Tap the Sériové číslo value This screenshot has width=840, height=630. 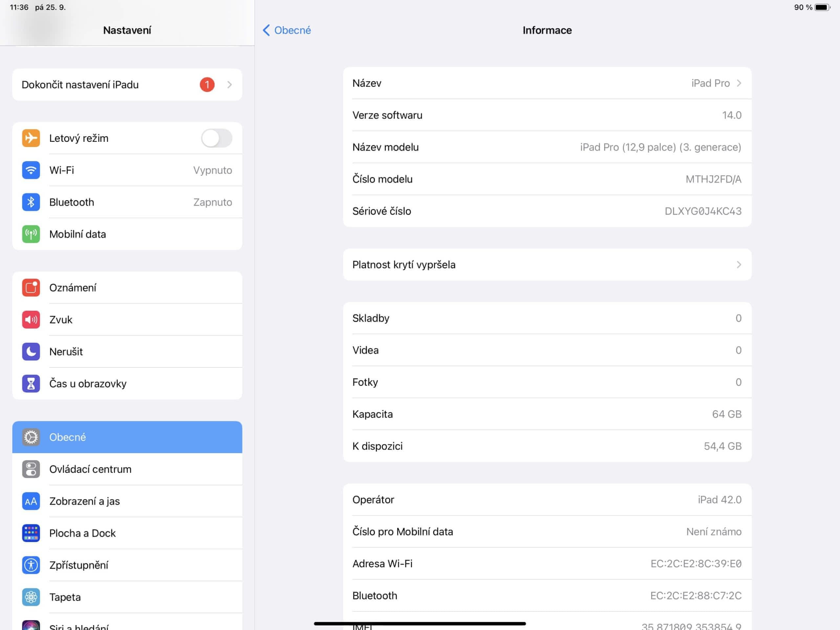[x=703, y=211]
